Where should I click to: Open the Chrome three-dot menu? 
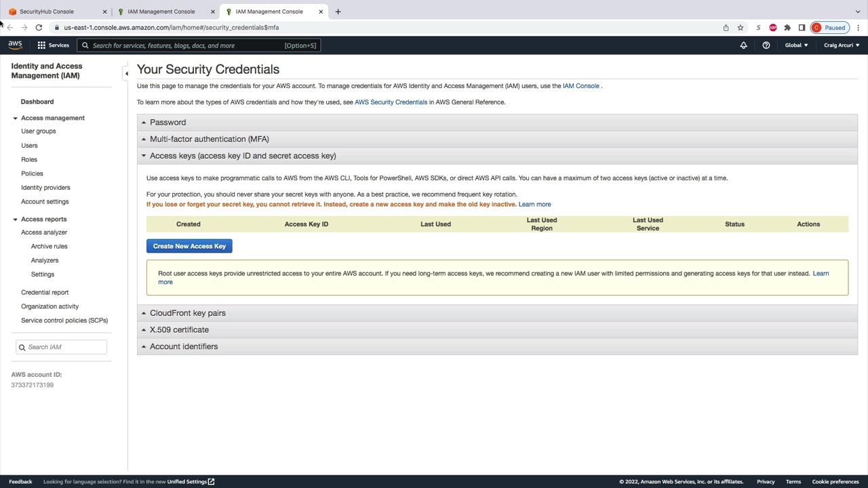[858, 28]
